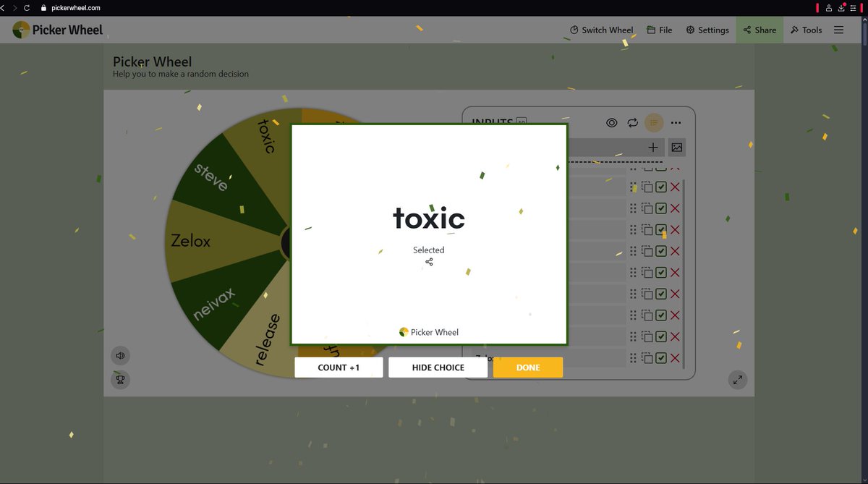Click the browser settings sliders icon
868x484 pixels.
[854, 8]
